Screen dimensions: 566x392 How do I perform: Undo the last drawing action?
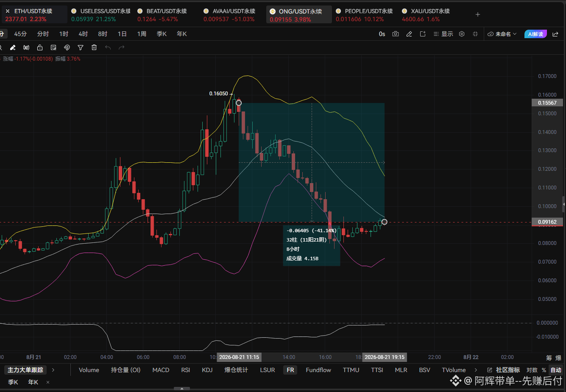pyautogui.click(x=108, y=47)
